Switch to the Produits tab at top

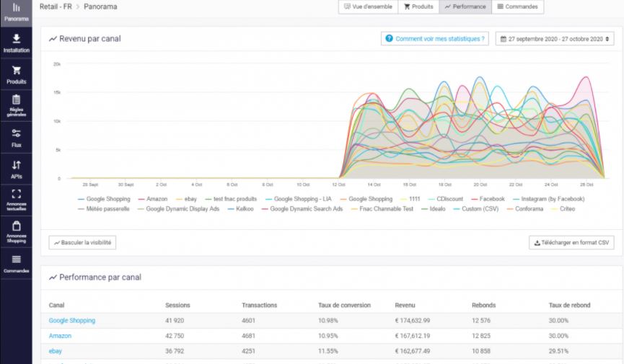[418, 6]
